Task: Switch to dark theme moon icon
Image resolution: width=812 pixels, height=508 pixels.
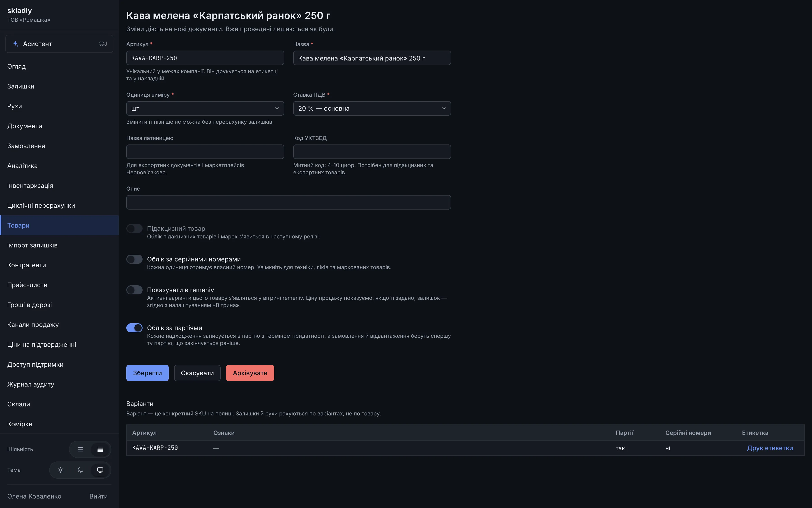Action: pyautogui.click(x=80, y=470)
